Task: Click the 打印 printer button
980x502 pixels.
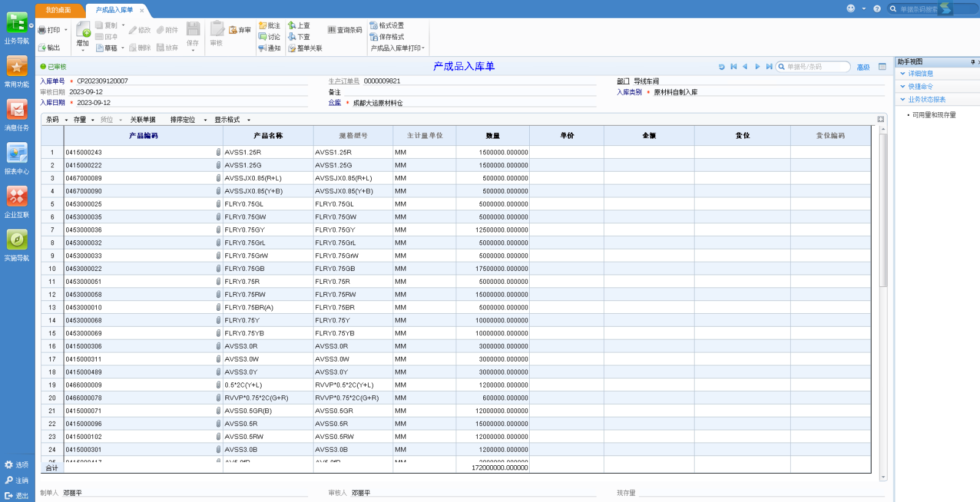Action: click(49, 30)
